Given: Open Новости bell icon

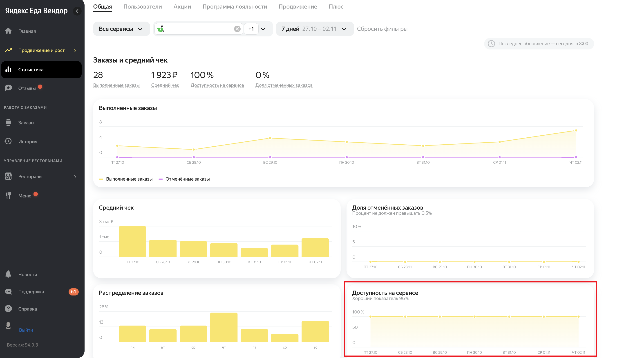Looking at the screenshot, I should [x=8, y=274].
